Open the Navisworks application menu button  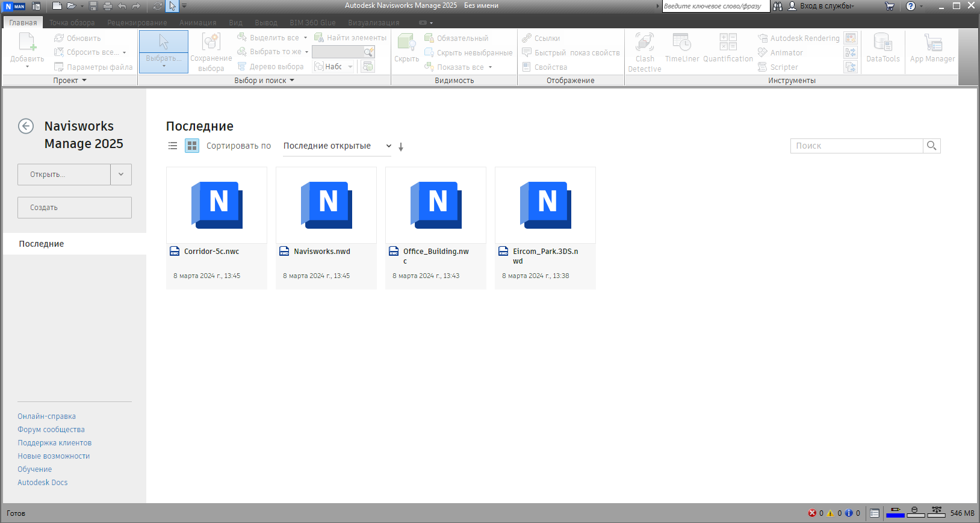coord(15,6)
